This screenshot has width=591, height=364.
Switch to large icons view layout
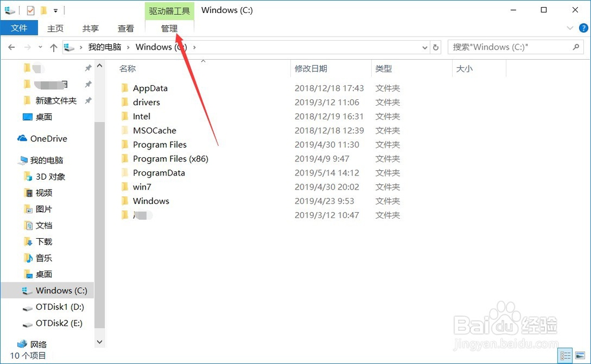click(x=580, y=355)
